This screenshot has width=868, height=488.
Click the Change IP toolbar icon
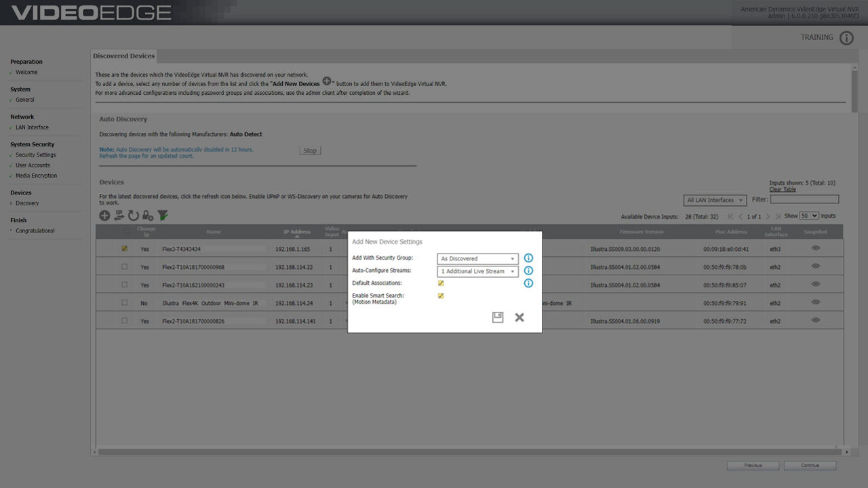click(119, 216)
